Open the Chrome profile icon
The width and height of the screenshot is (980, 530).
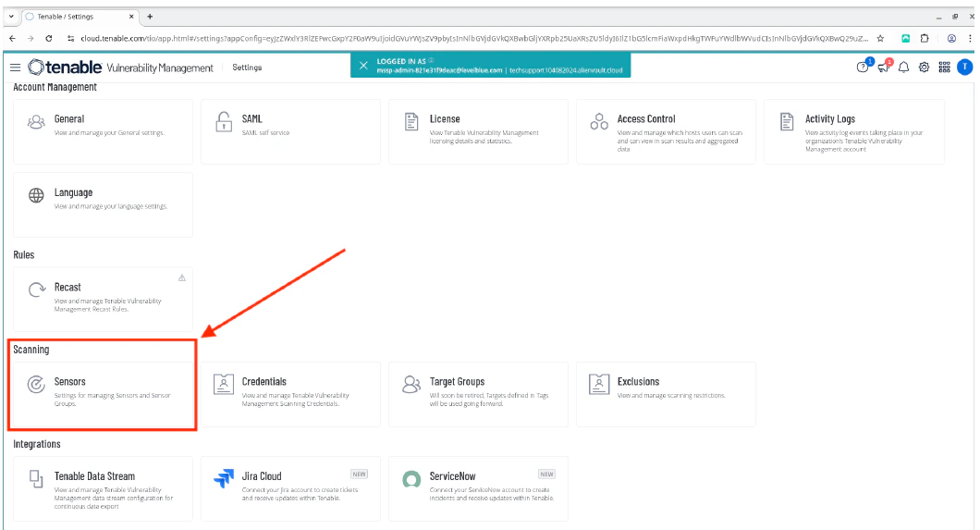point(951,38)
